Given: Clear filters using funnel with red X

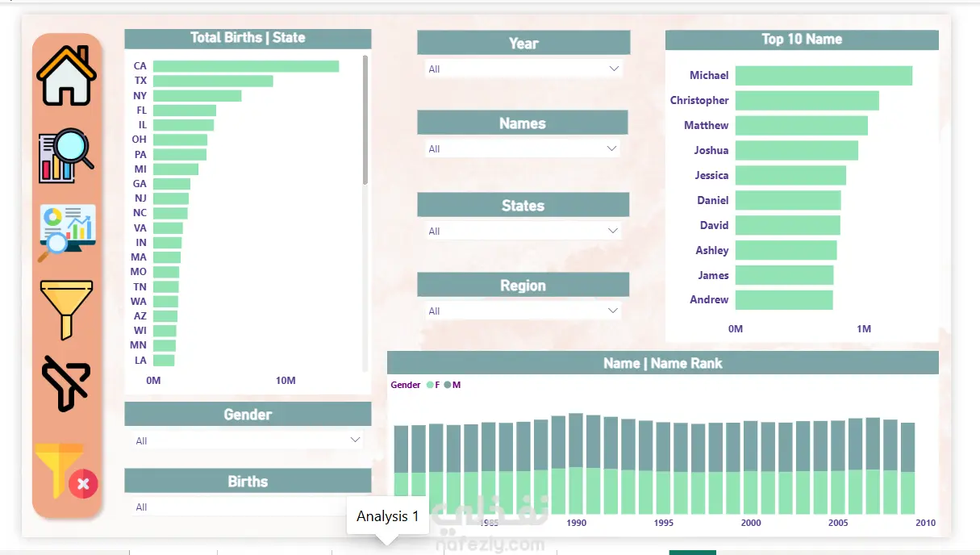Looking at the screenshot, I should (x=66, y=471).
